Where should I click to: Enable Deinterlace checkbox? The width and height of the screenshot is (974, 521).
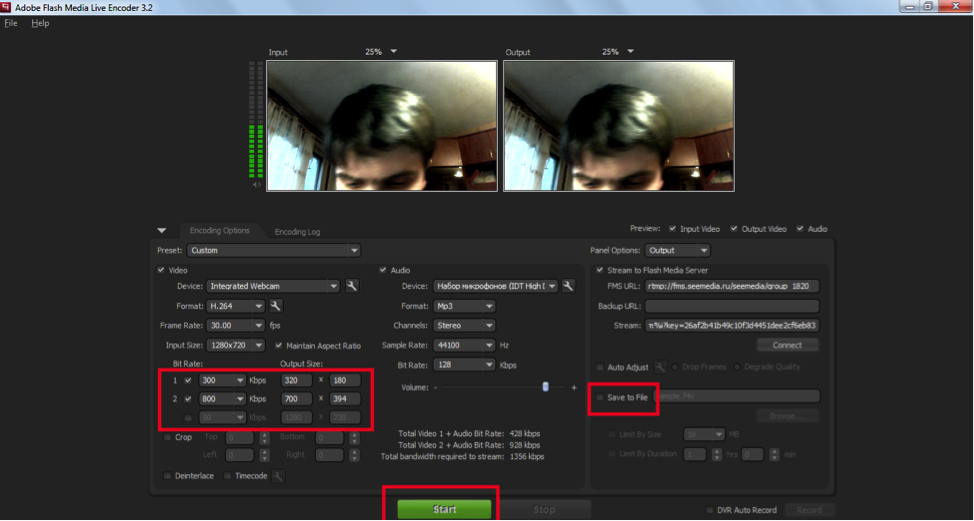(x=167, y=476)
